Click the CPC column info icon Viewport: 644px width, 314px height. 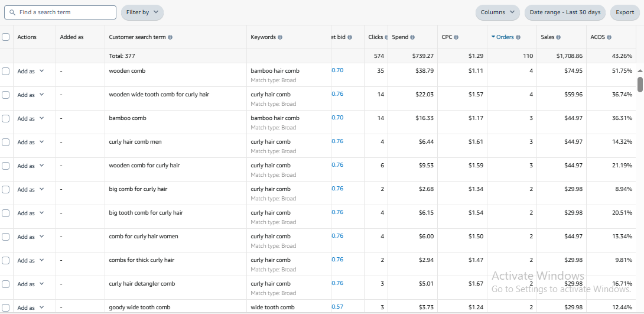[x=457, y=37]
